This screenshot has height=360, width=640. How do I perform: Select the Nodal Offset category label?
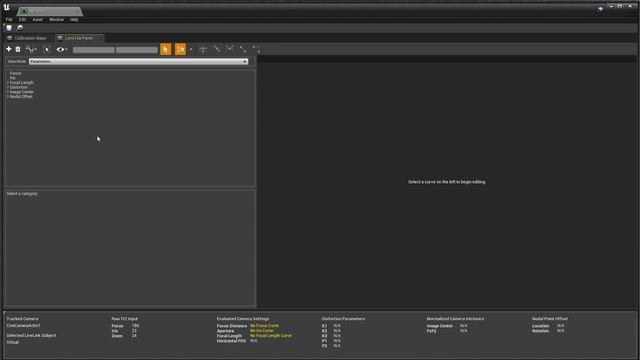point(21,97)
